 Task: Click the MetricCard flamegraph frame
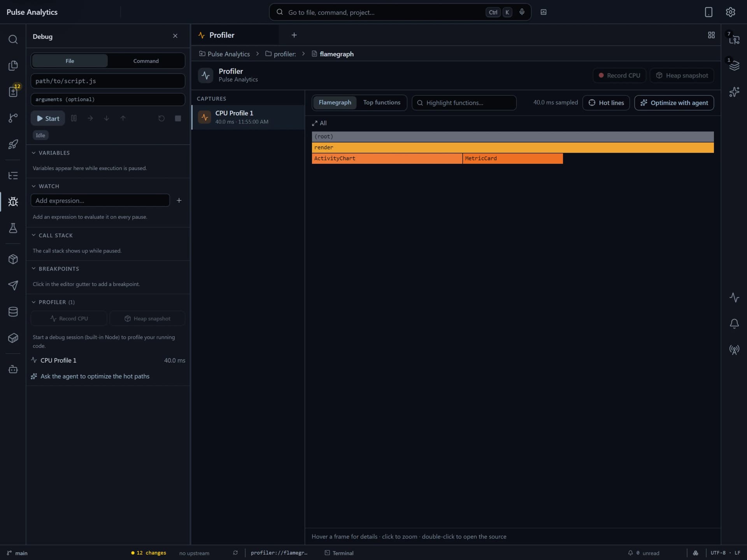point(512,158)
